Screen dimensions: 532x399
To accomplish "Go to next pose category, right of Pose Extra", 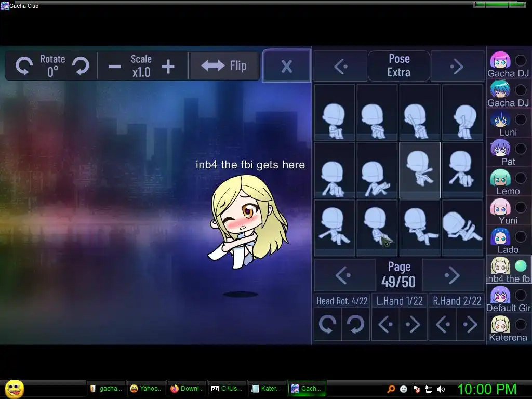I will 457,66.
